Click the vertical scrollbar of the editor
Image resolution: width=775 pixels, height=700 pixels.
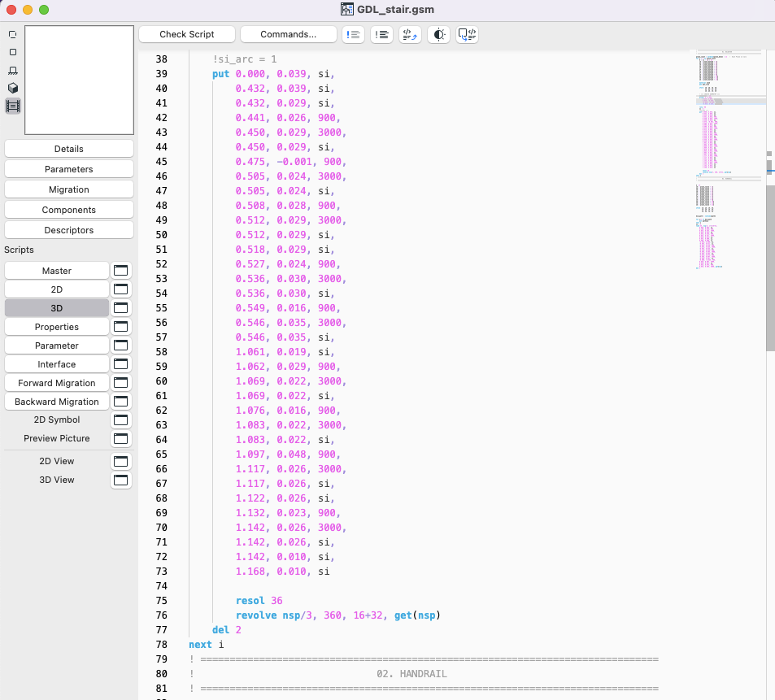click(x=770, y=268)
